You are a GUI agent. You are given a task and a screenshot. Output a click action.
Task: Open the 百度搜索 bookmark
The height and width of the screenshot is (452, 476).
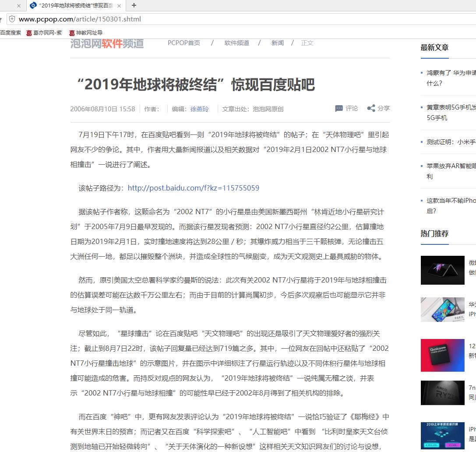pos(11,33)
